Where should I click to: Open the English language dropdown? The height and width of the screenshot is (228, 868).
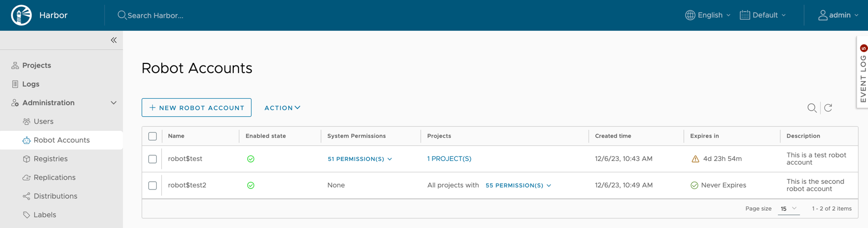point(708,15)
